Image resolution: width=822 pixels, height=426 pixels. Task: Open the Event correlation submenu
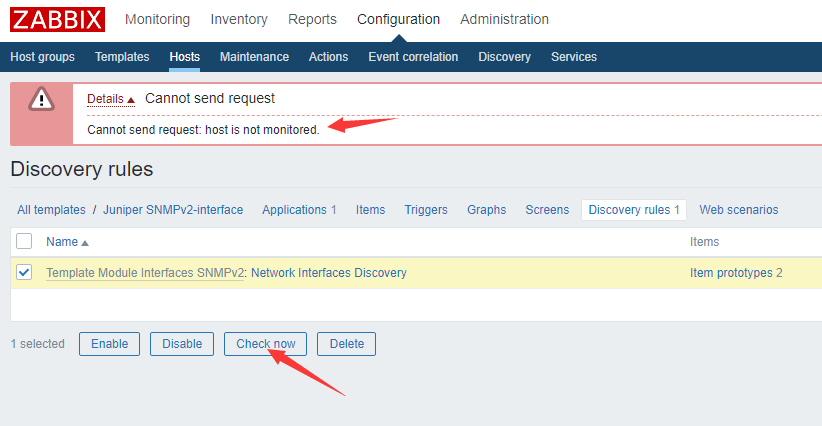click(x=413, y=57)
